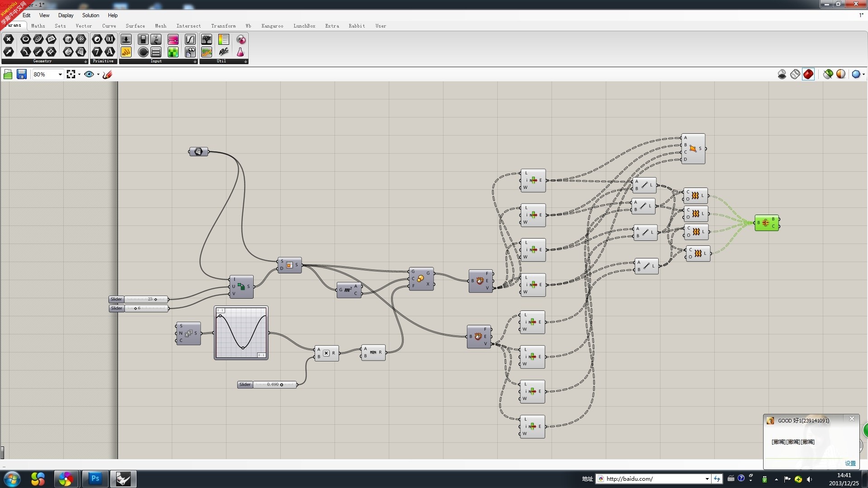868x488 pixels.
Task: Open the Display menu
Action: (66, 15)
